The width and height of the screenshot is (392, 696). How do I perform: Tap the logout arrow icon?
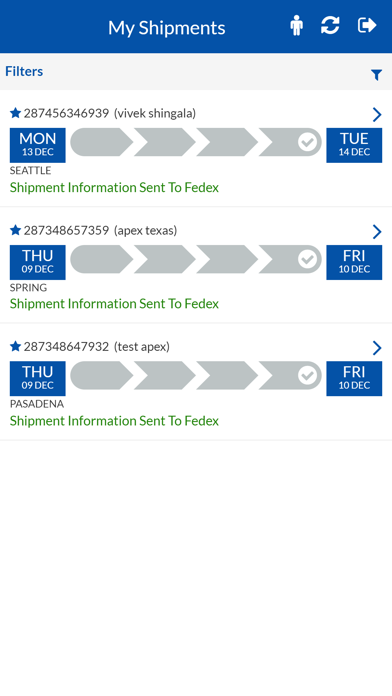pyautogui.click(x=367, y=25)
